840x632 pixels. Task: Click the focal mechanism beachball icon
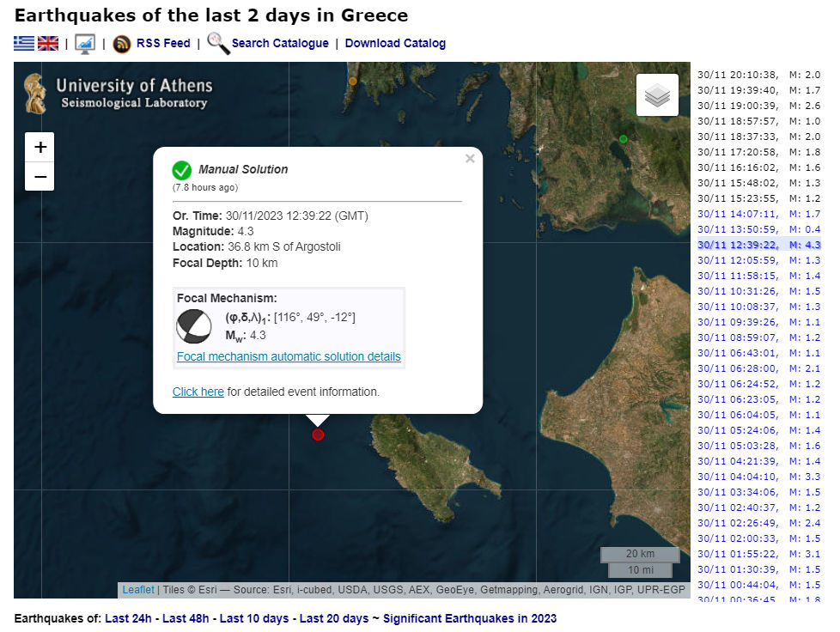tap(194, 326)
